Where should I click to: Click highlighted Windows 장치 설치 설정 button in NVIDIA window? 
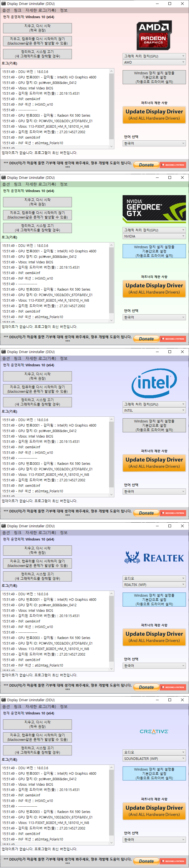pos(154,251)
